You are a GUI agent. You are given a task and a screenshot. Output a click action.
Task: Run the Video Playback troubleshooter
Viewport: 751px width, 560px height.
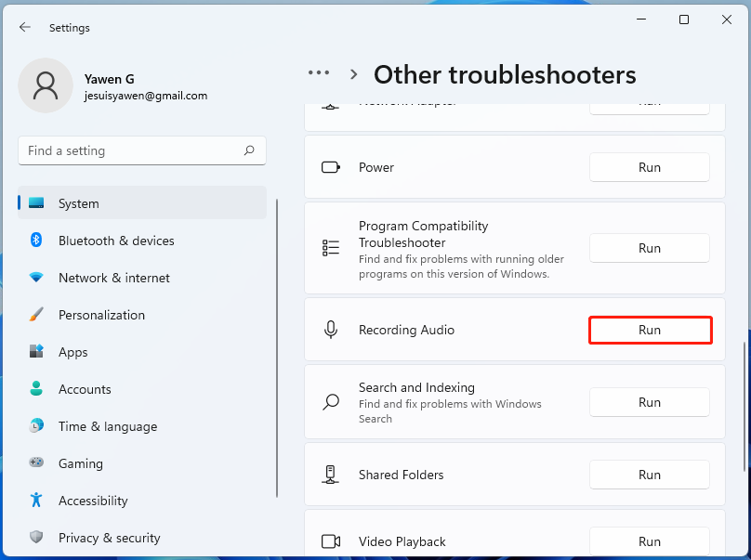tap(650, 541)
